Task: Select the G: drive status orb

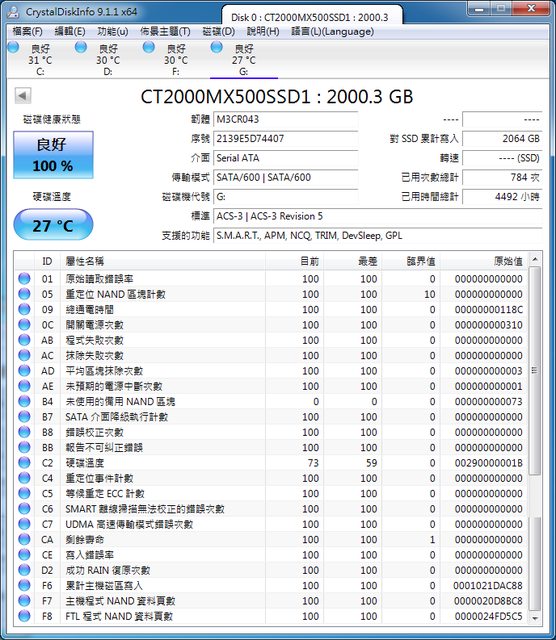Action: [x=216, y=47]
